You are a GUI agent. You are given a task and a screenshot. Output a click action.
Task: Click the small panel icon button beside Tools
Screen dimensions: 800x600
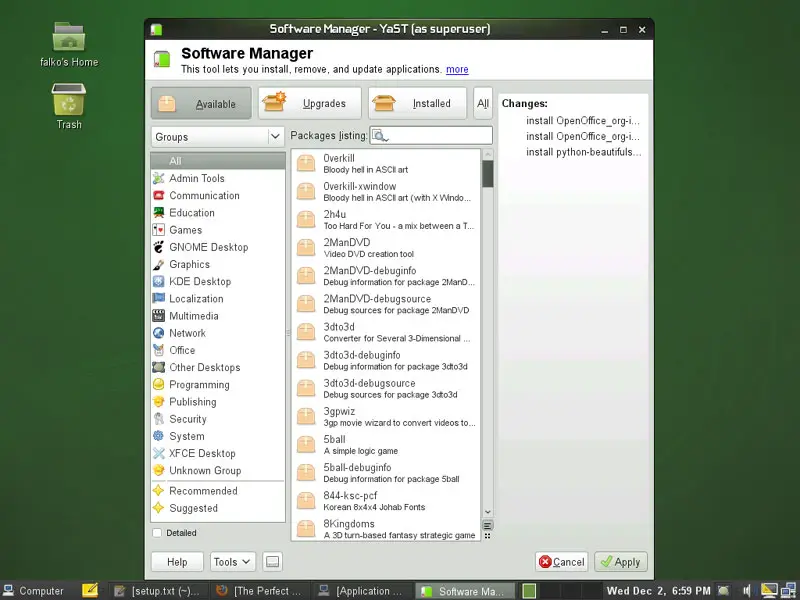(x=272, y=562)
